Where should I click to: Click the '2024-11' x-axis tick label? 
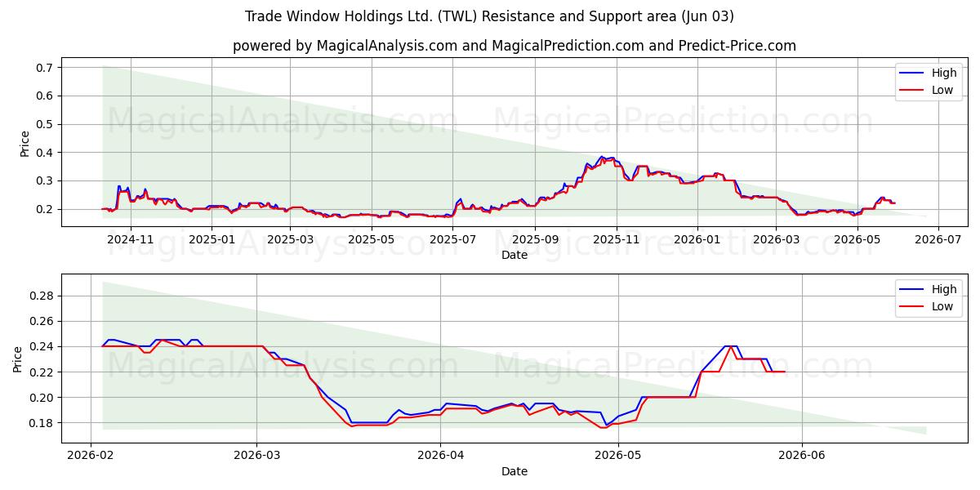[x=131, y=239]
